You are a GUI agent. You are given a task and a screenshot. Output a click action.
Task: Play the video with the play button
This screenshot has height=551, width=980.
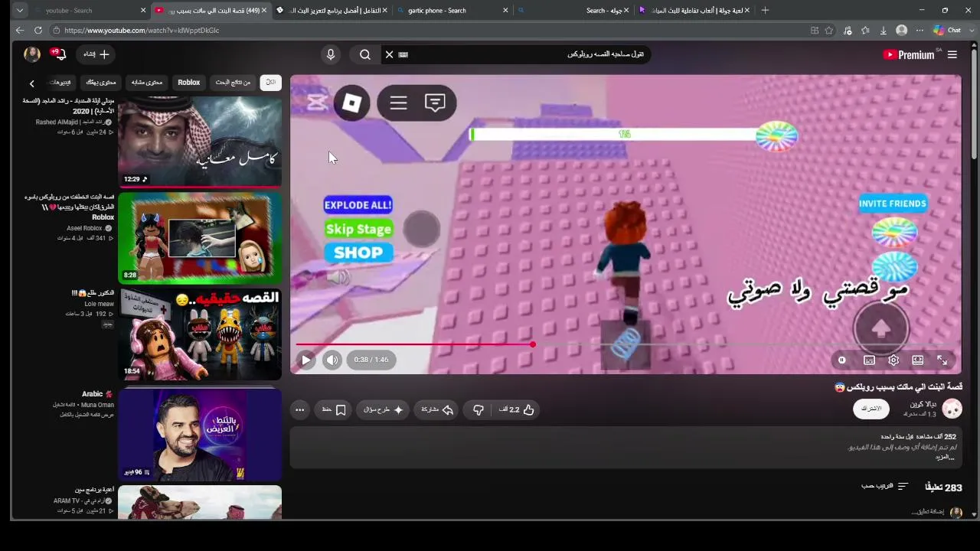pyautogui.click(x=306, y=360)
